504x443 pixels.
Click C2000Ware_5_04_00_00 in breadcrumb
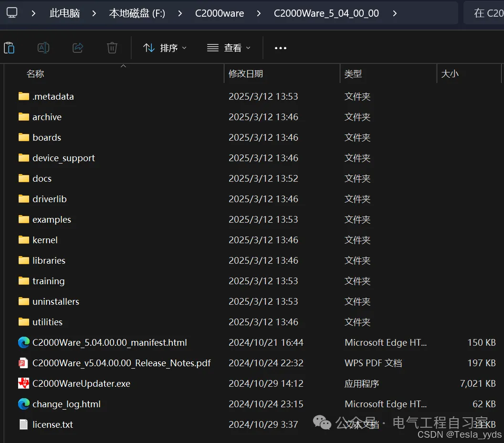tap(326, 13)
